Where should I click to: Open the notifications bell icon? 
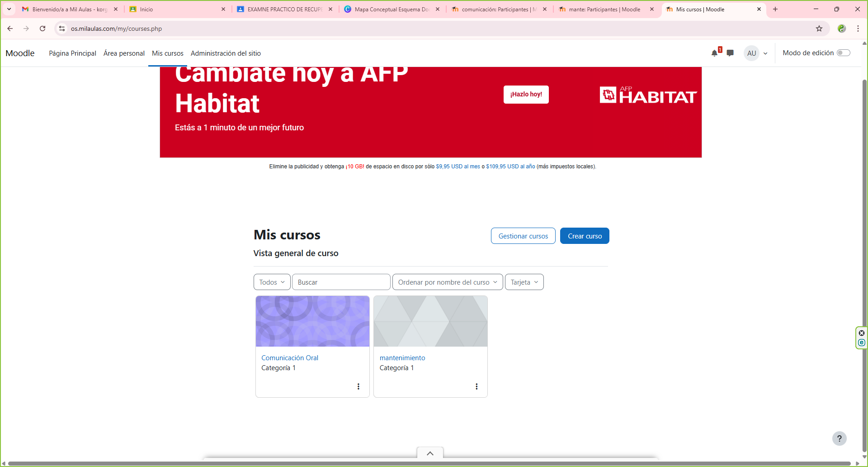click(x=715, y=53)
